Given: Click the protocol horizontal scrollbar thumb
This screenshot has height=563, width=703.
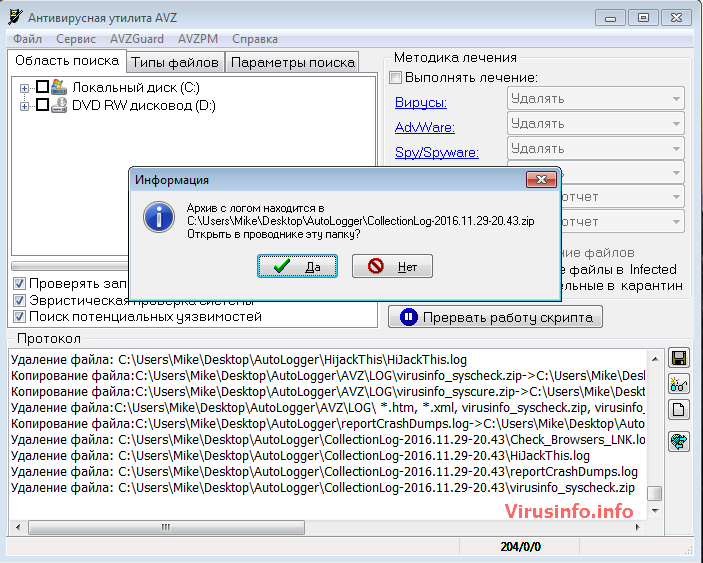Looking at the screenshot, I should pyautogui.click(x=166, y=527).
